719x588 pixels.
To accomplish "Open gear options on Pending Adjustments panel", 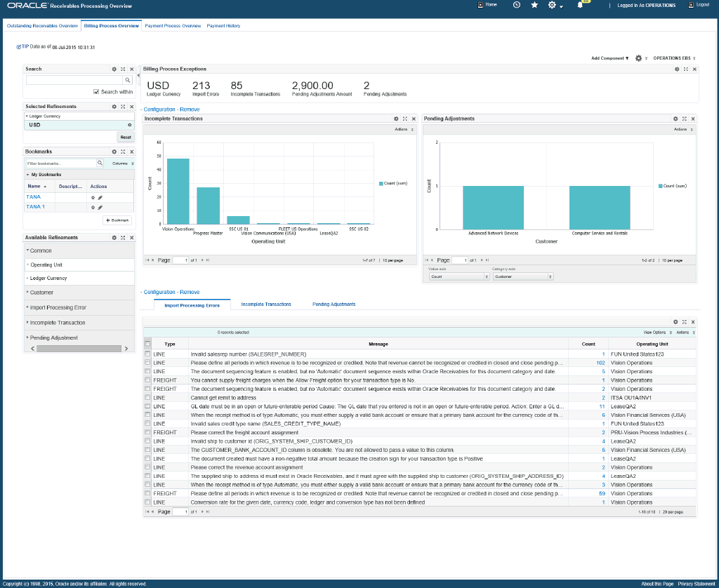I will [x=675, y=119].
